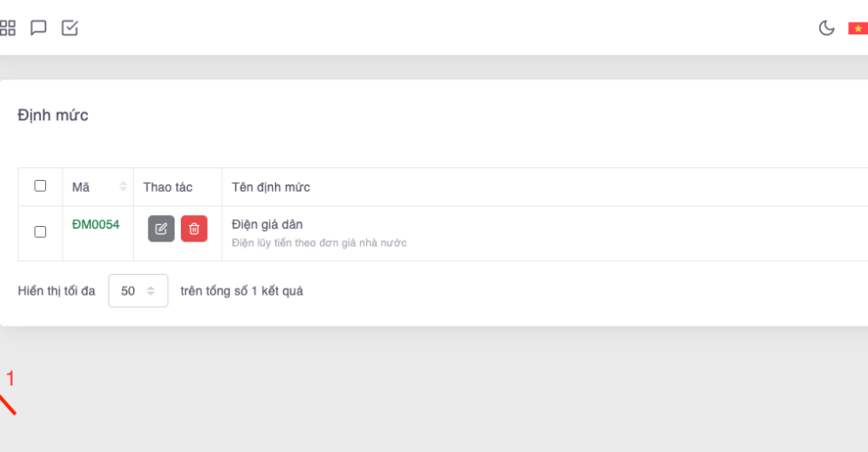Open the page size 50 dropdown
The height and width of the screenshot is (452, 868).
pyautogui.click(x=138, y=291)
